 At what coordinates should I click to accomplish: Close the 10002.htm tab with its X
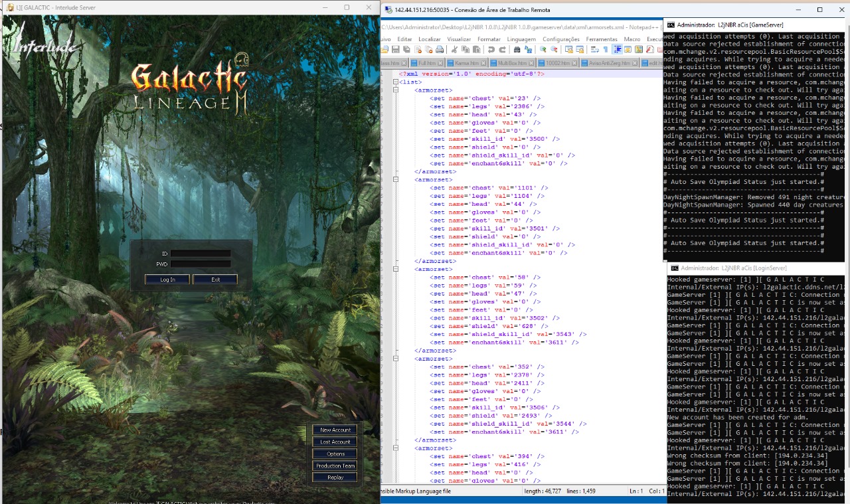pos(574,63)
